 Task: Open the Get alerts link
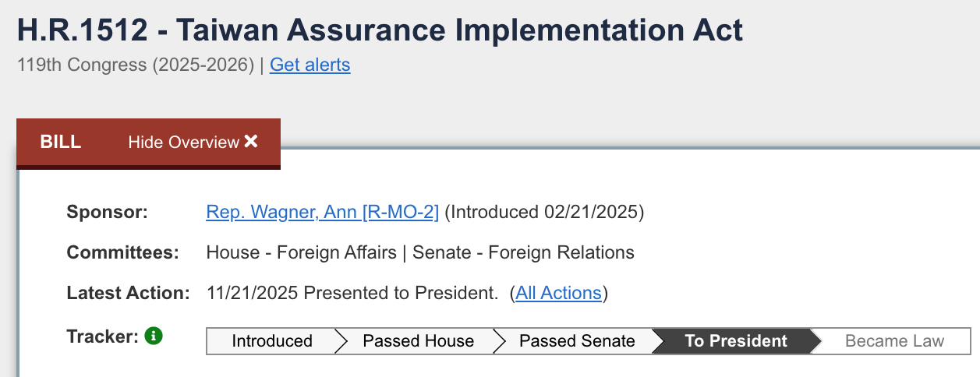pos(310,65)
